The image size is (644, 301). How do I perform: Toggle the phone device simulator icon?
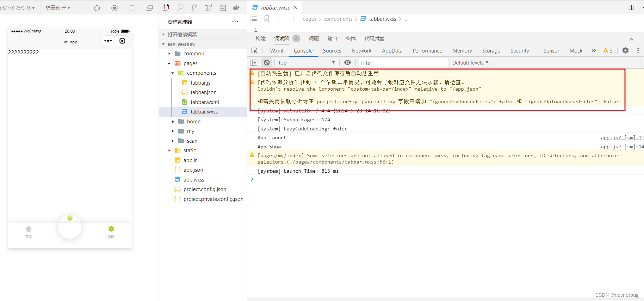132,8
